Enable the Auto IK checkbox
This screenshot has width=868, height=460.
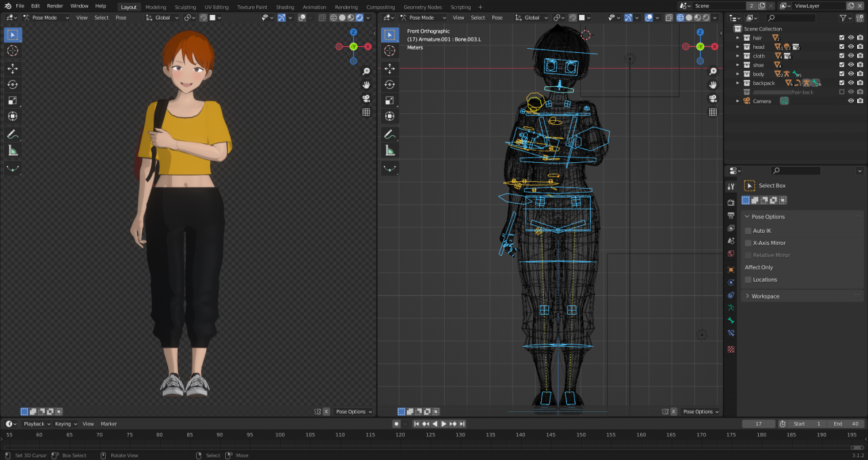tap(749, 231)
